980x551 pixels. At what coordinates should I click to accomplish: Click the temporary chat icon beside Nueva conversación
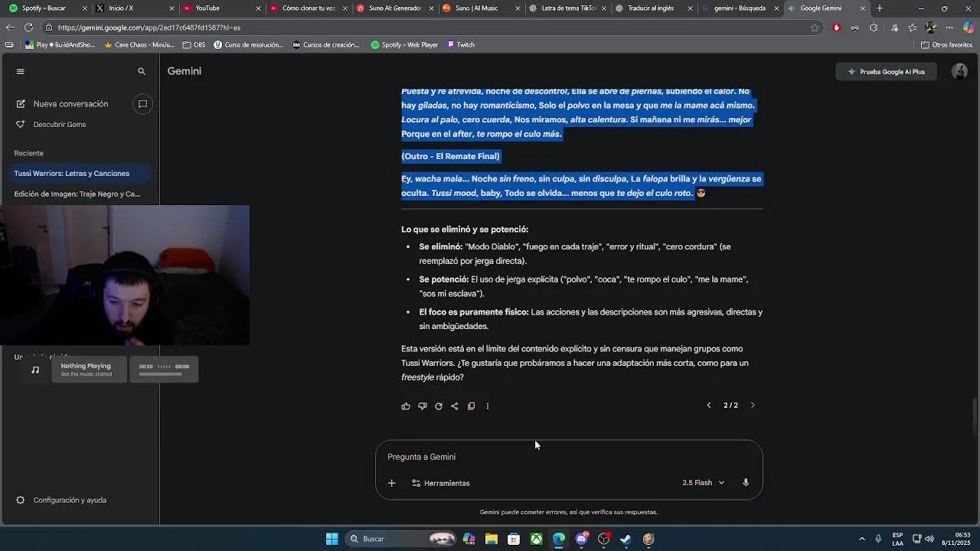click(142, 104)
